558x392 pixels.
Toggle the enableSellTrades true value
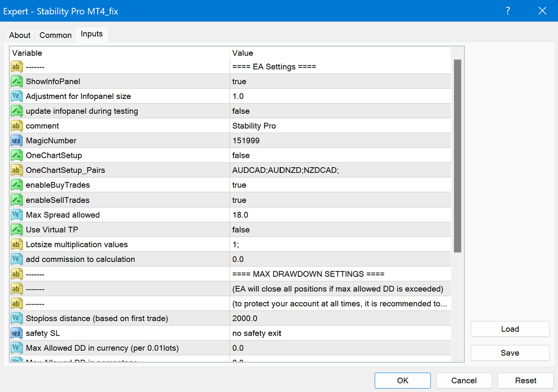(x=340, y=200)
